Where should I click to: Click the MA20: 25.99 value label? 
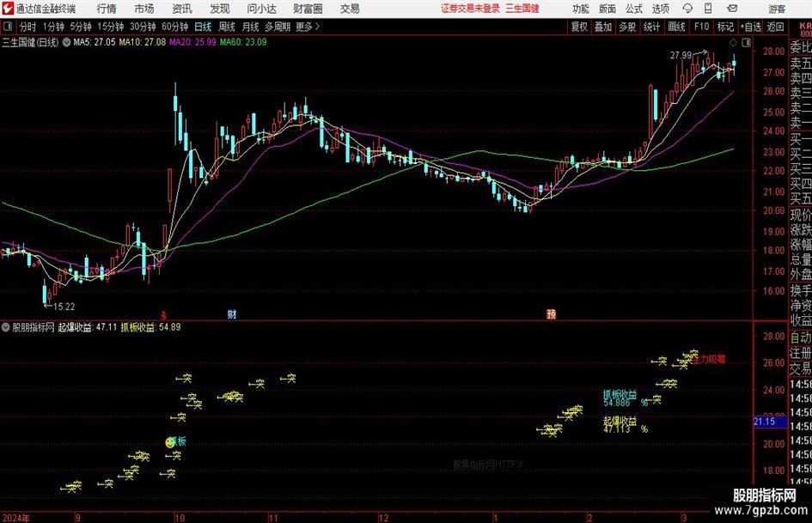192,42
